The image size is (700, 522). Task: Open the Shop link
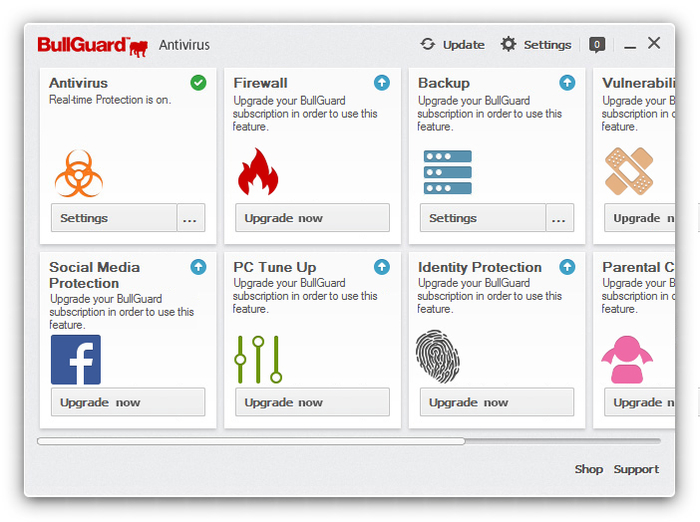click(588, 469)
